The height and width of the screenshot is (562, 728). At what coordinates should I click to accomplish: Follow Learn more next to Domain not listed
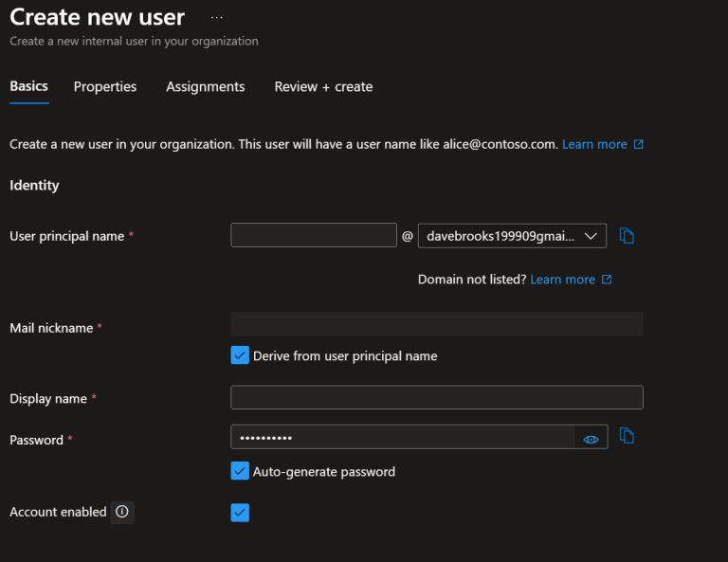[x=562, y=280]
